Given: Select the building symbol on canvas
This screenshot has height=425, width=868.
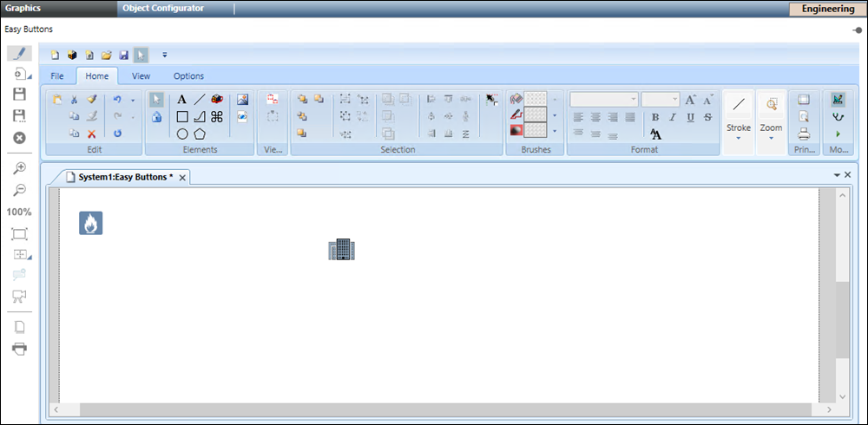Looking at the screenshot, I should [342, 250].
